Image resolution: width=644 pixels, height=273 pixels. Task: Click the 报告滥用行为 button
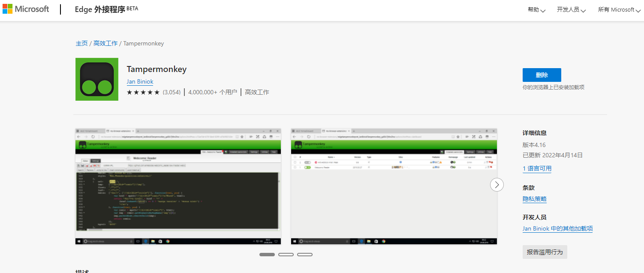[545, 252]
